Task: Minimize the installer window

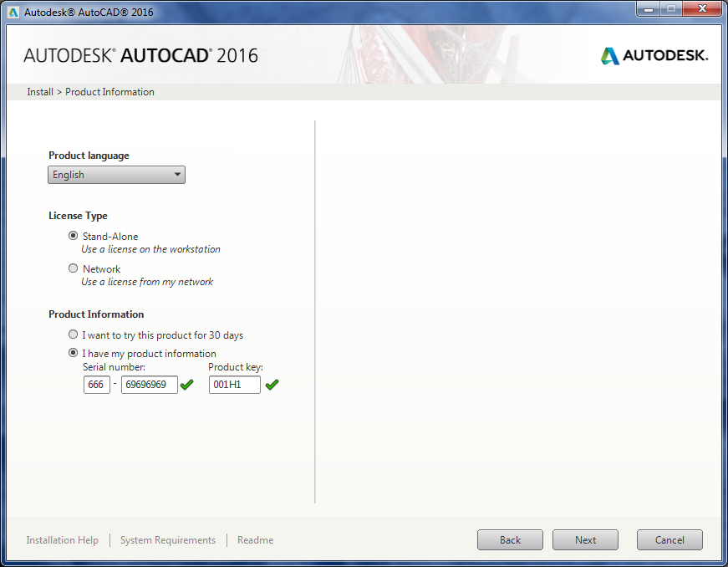Action: [649, 9]
